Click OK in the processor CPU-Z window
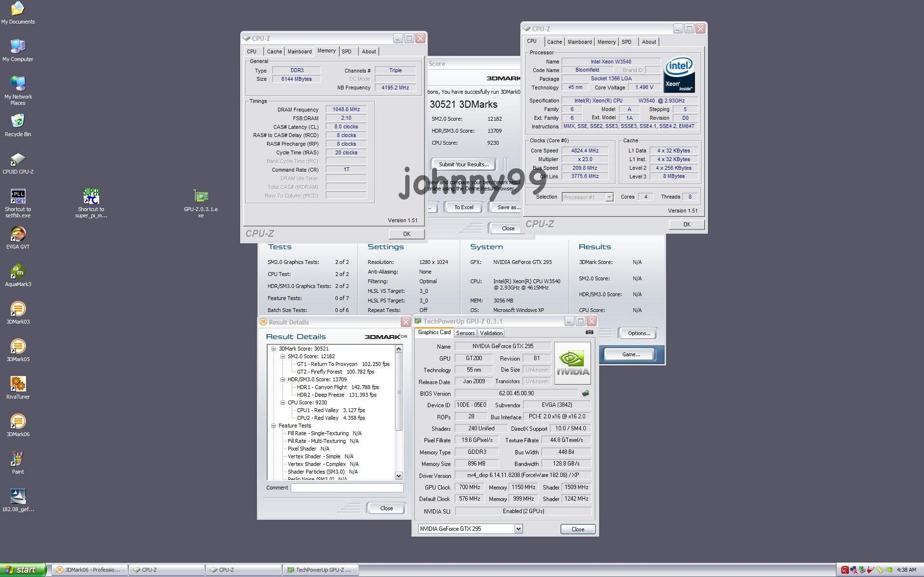This screenshot has height=577, width=924. point(686,224)
